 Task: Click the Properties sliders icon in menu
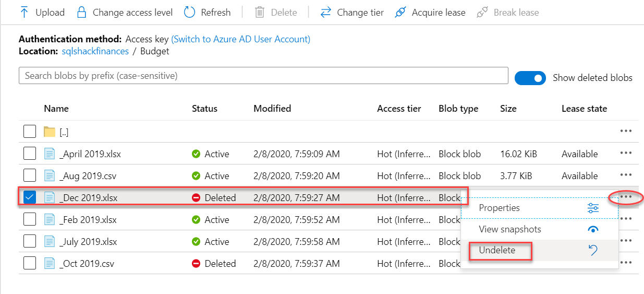(x=593, y=208)
